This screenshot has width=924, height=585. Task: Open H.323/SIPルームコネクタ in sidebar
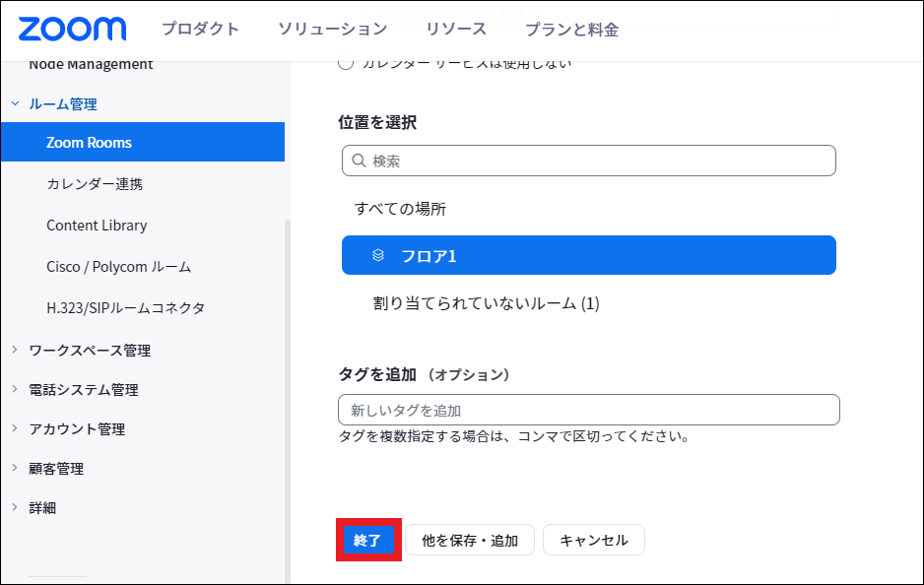tap(125, 307)
